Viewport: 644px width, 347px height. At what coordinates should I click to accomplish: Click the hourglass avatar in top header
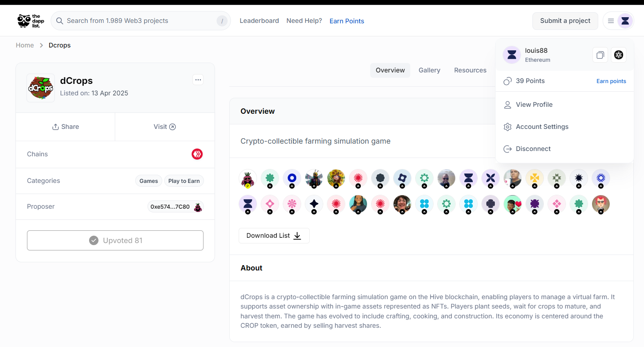[625, 21]
